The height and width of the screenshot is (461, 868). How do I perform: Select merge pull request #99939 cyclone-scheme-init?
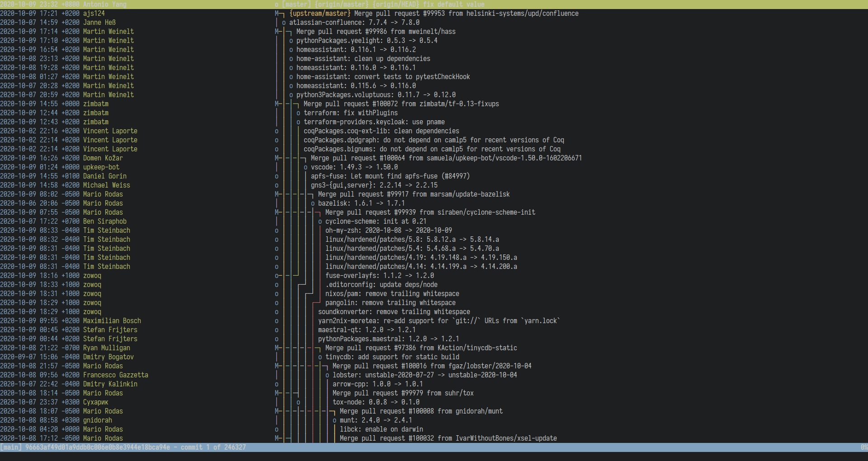pyautogui.click(x=434, y=212)
